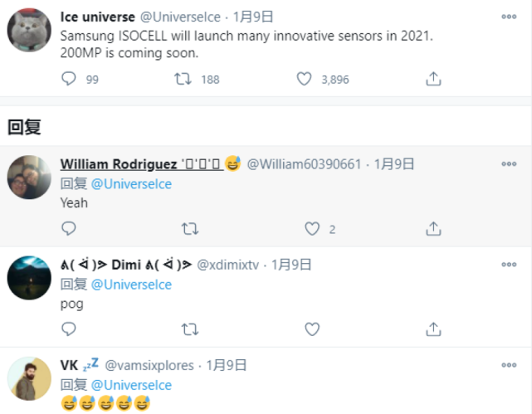The width and height of the screenshot is (532, 414).
Task: Reply to Ice universe's ISOCELL tweet
Action: tap(69, 79)
